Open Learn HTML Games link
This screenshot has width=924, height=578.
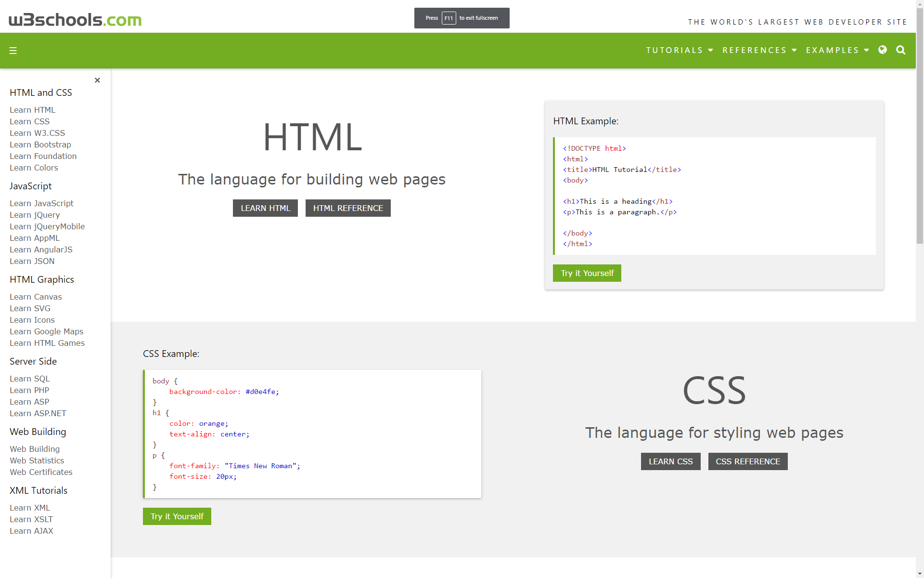coord(47,343)
